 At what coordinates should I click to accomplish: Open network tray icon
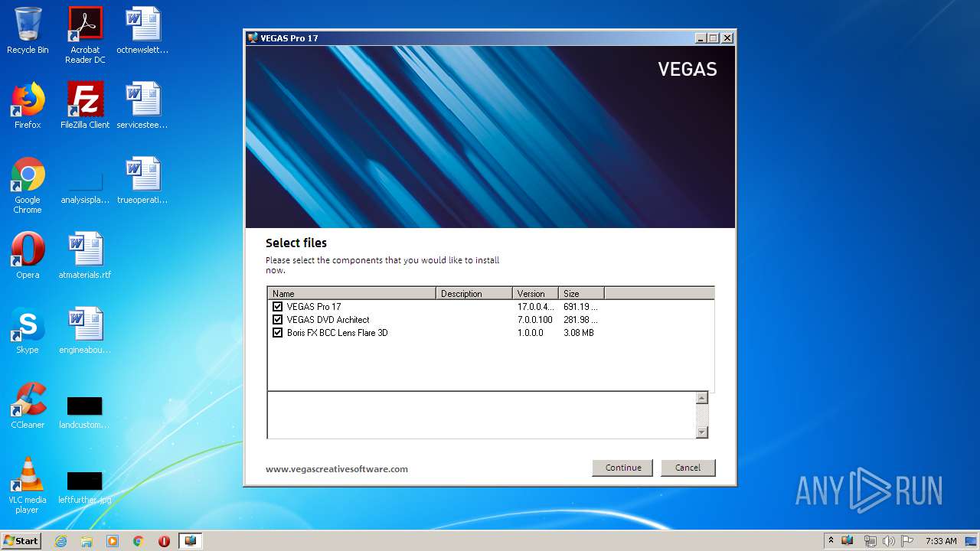tap(870, 541)
